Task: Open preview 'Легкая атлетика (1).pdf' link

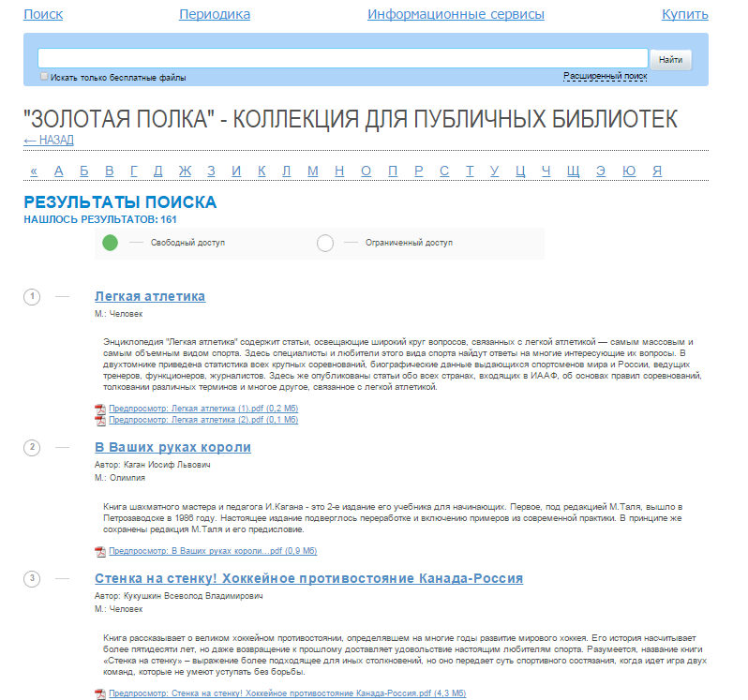Action: [x=203, y=409]
